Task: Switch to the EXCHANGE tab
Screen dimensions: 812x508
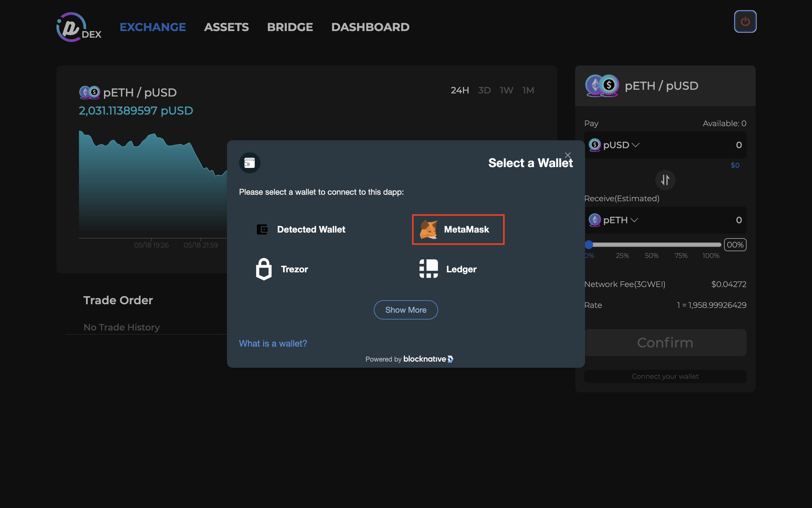Action: [153, 27]
